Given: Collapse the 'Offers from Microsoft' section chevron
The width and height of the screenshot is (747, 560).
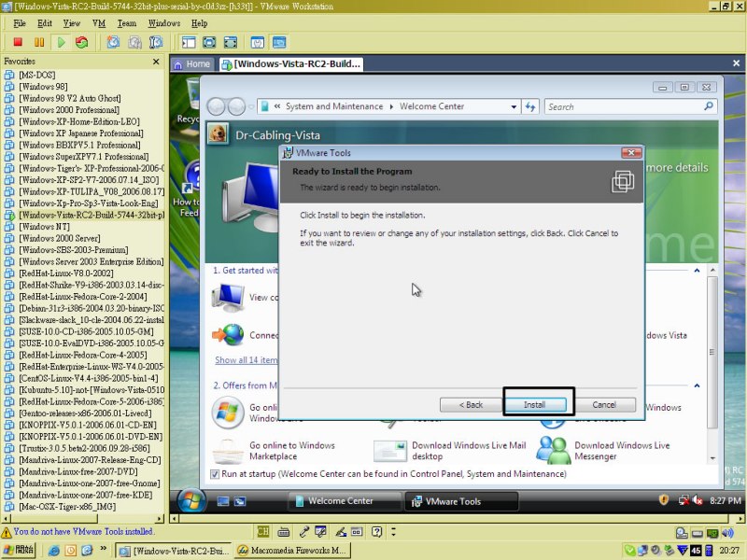Looking at the screenshot, I should [x=697, y=385].
